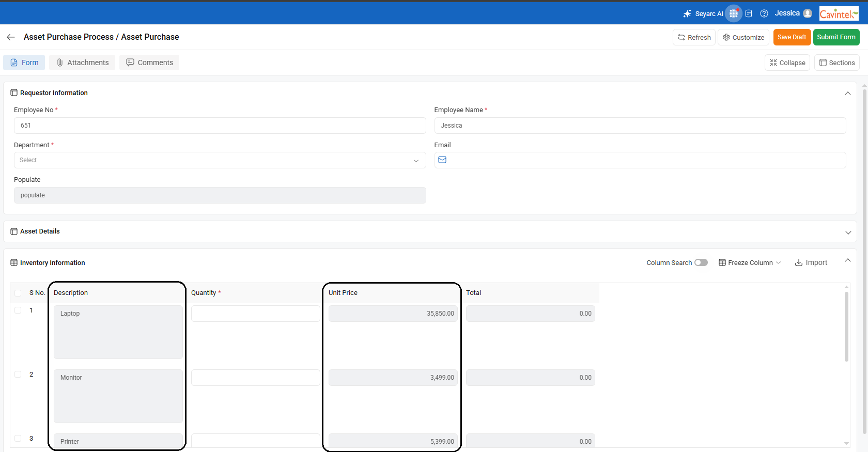
Task: Open the Freeze Column dropdown
Action: [750, 262]
